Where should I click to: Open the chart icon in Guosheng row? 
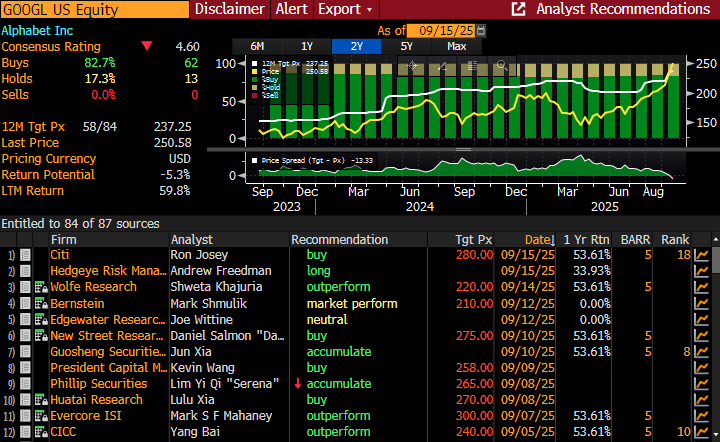[701, 352]
